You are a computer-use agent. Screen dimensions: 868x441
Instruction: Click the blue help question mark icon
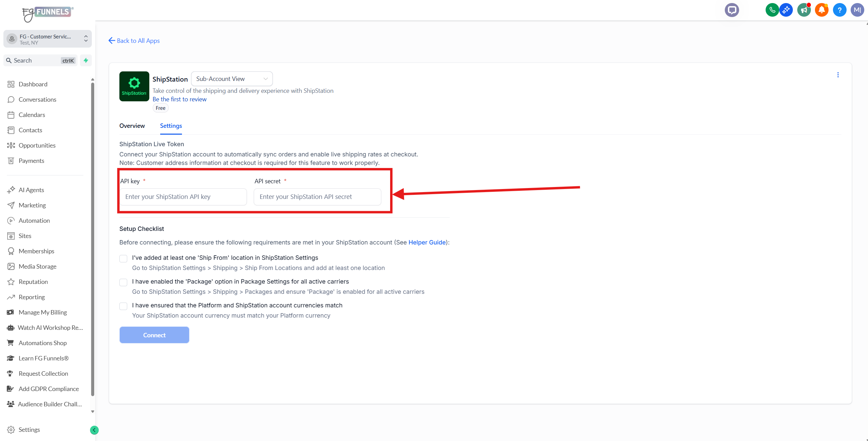click(x=839, y=10)
